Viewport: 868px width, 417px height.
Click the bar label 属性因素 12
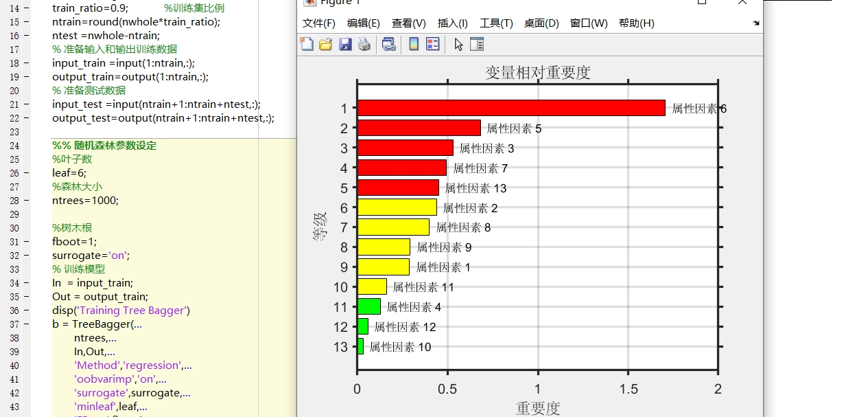coord(405,327)
